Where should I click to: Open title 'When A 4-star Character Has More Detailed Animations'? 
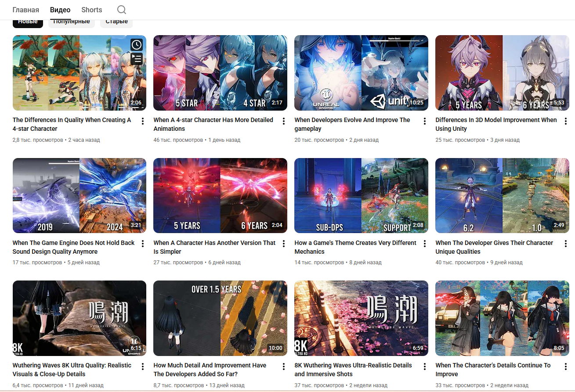point(213,124)
